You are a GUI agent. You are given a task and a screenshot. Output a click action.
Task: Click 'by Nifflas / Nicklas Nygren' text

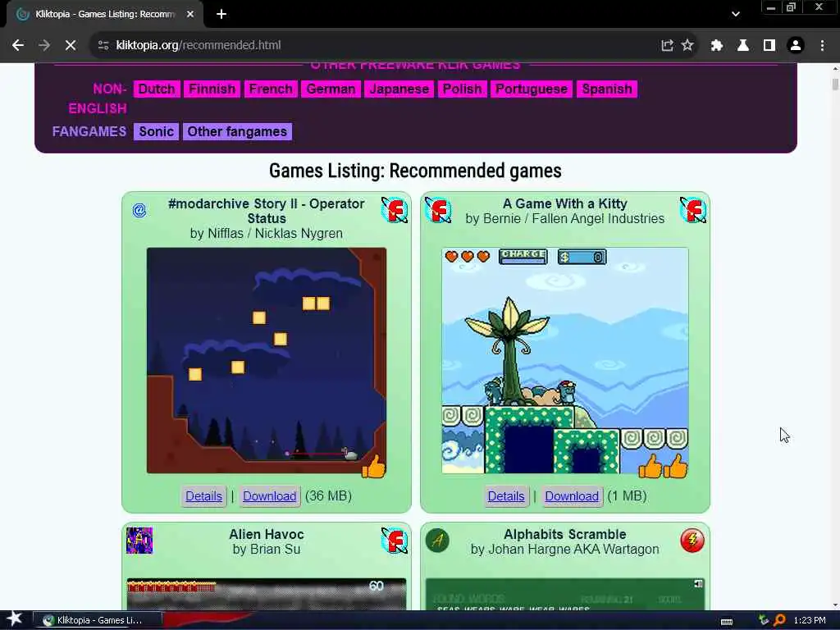point(267,234)
